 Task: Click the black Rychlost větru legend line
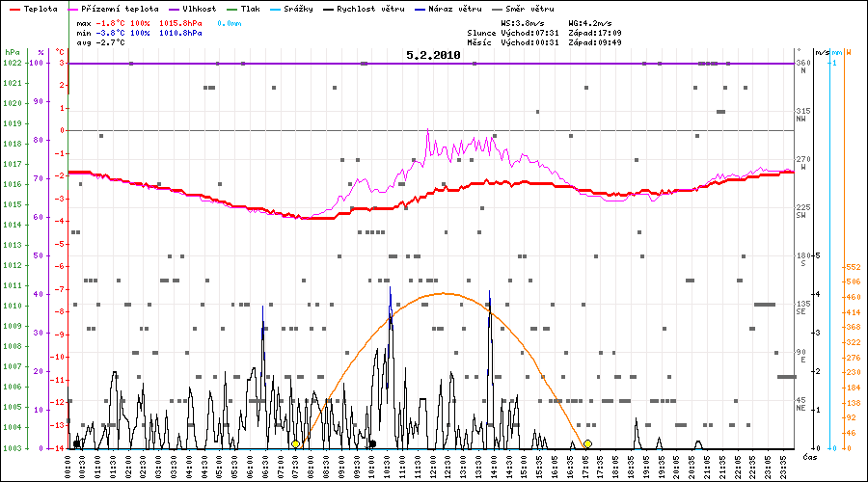tap(330, 8)
